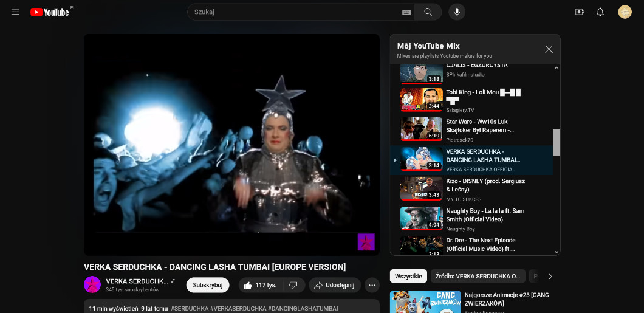Click the YouTube logo home link
Image resolution: width=644 pixels, height=313 pixels.
click(x=50, y=12)
